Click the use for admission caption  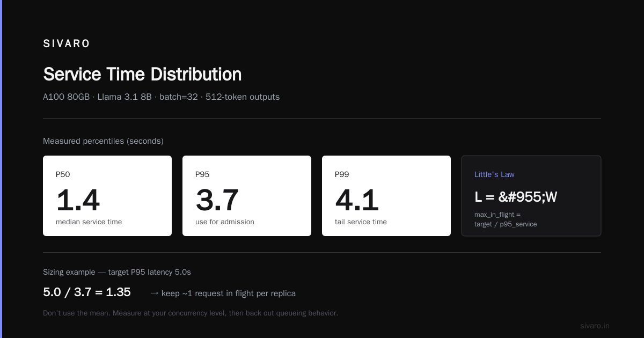click(225, 222)
